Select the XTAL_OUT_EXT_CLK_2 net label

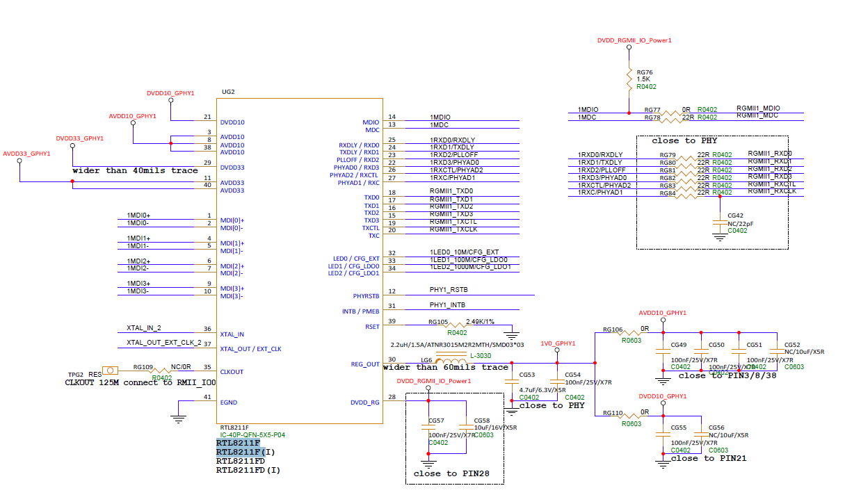(164, 343)
